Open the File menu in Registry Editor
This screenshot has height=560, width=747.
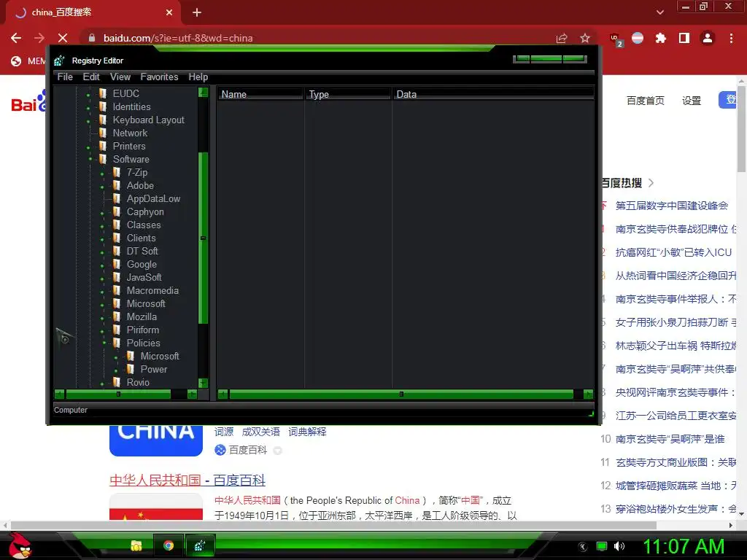click(x=65, y=77)
